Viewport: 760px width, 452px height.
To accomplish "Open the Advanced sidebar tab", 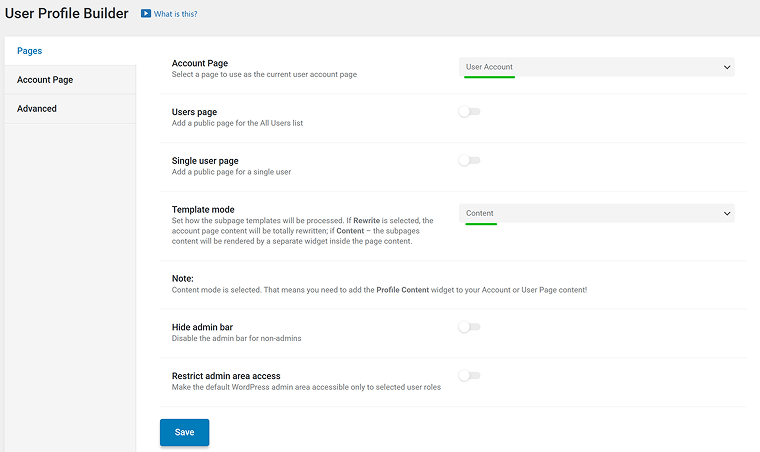I will [x=70, y=109].
